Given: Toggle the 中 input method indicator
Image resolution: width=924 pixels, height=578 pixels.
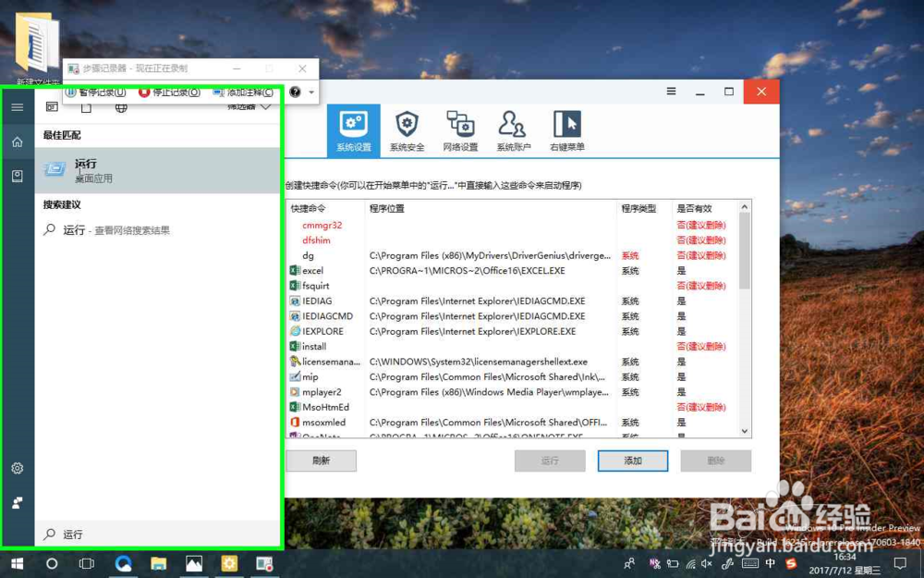Looking at the screenshot, I should tap(771, 564).
